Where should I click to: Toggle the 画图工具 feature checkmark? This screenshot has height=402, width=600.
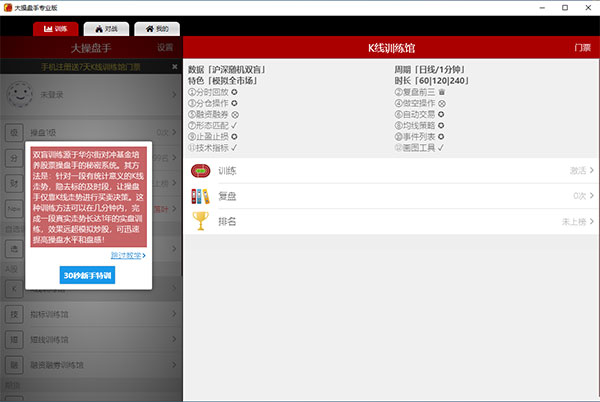tap(440, 147)
